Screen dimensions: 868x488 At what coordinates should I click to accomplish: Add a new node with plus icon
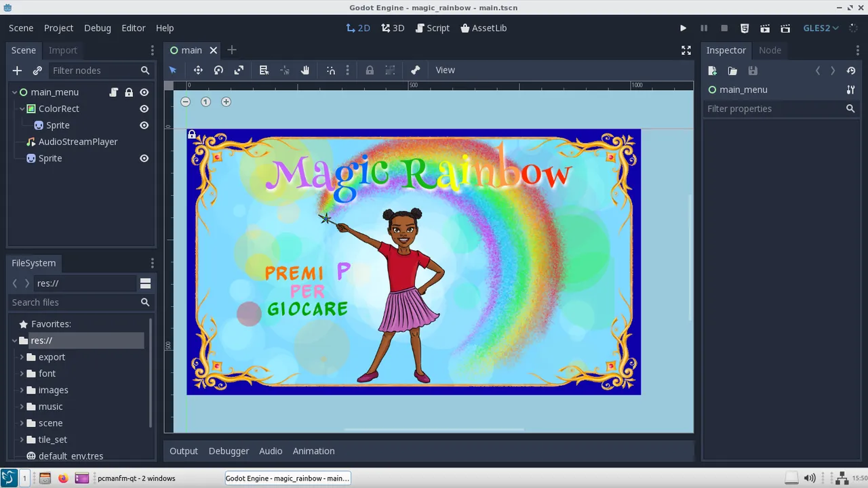pyautogui.click(x=17, y=70)
